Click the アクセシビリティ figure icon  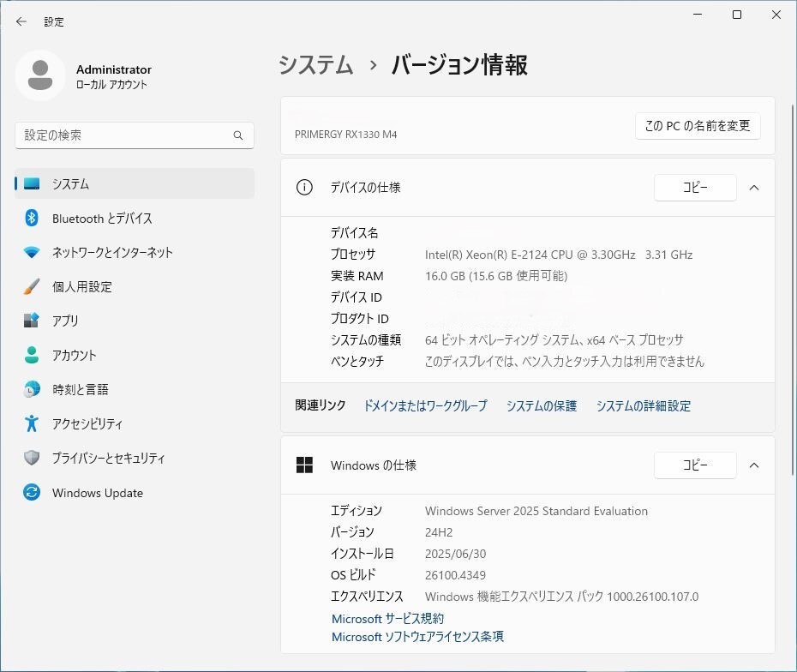[x=32, y=423]
